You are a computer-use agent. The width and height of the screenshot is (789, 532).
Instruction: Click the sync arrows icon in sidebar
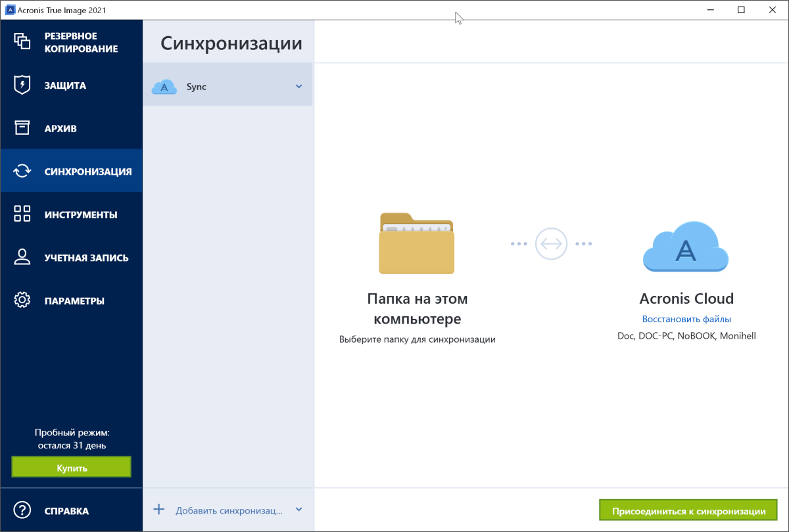[22, 171]
